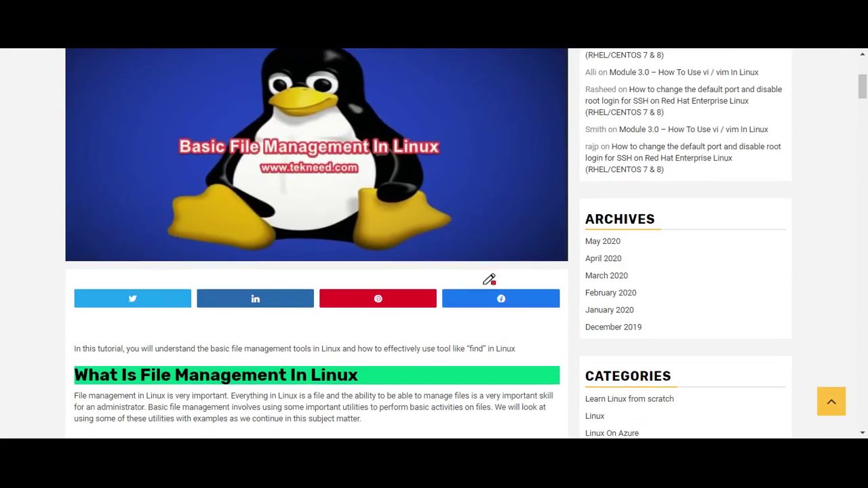Screen dimensions: 868x488
Task: Click the sentence starting "In this tutorial, you will understand"
Action: (294, 348)
